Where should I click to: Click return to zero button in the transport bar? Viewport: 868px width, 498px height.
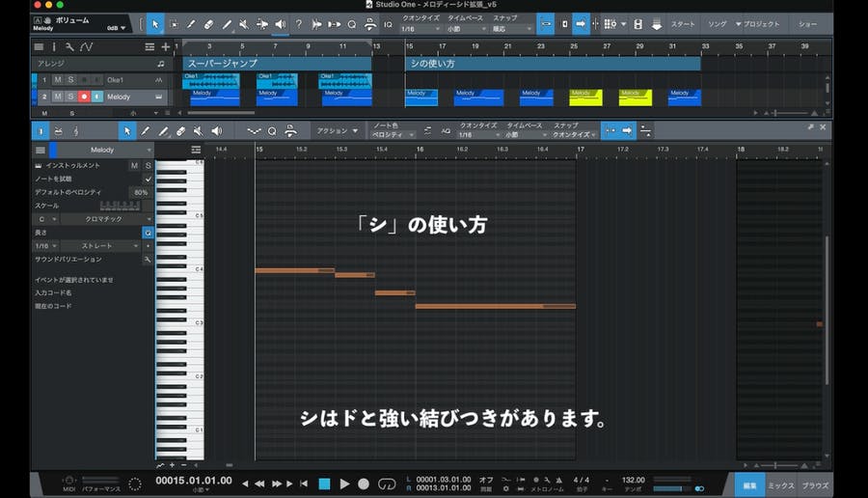pos(304,484)
